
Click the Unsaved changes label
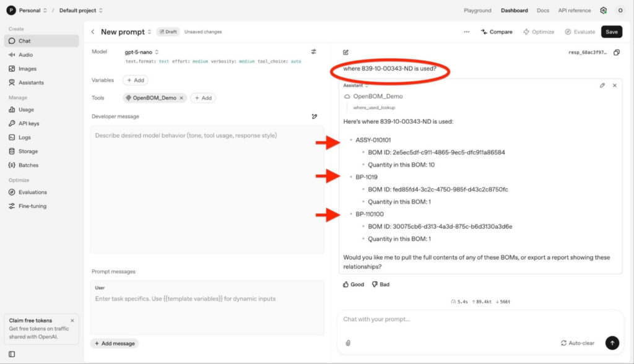tap(203, 32)
